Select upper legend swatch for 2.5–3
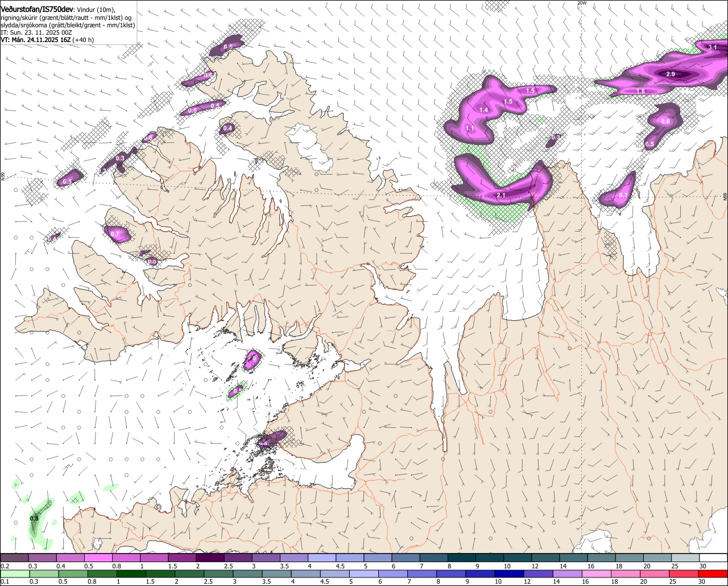This screenshot has height=586, width=728. tap(238, 558)
